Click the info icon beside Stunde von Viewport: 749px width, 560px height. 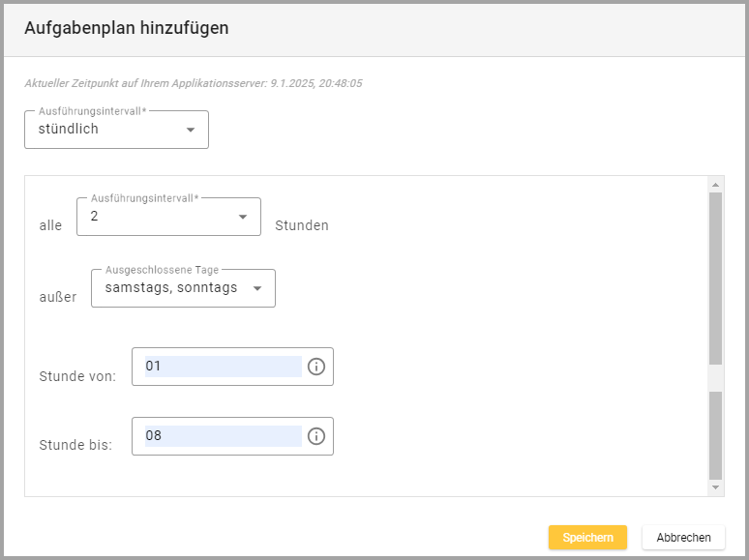(x=315, y=367)
